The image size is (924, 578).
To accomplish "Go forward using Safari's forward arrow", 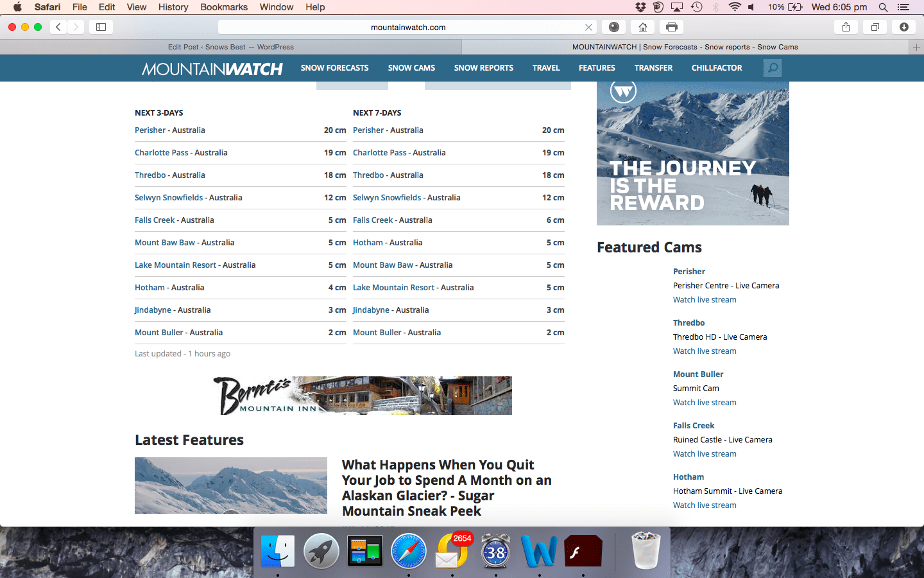I will pos(76,27).
